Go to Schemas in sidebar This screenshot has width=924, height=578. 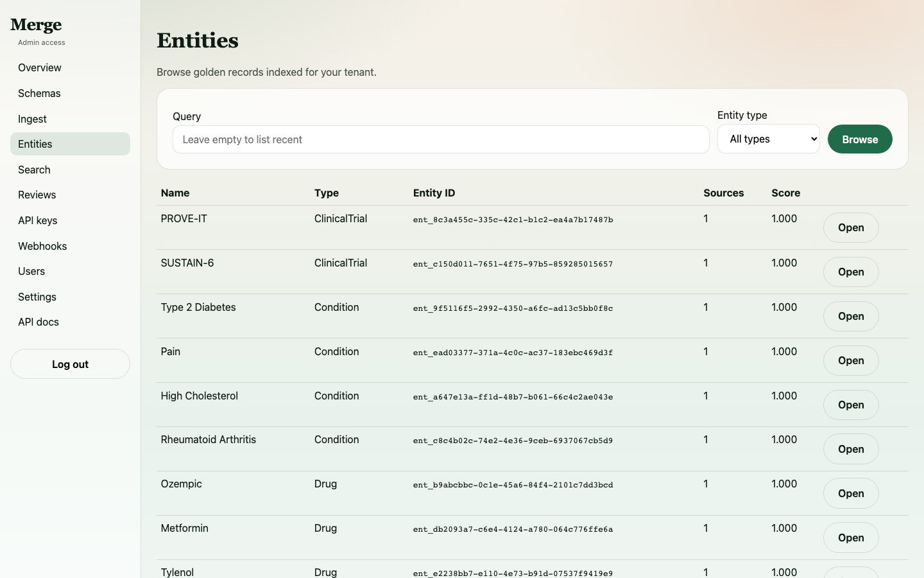click(70, 93)
